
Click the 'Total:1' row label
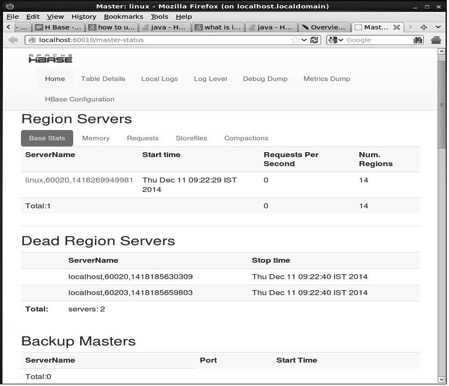pyautogui.click(x=38, y=206)
